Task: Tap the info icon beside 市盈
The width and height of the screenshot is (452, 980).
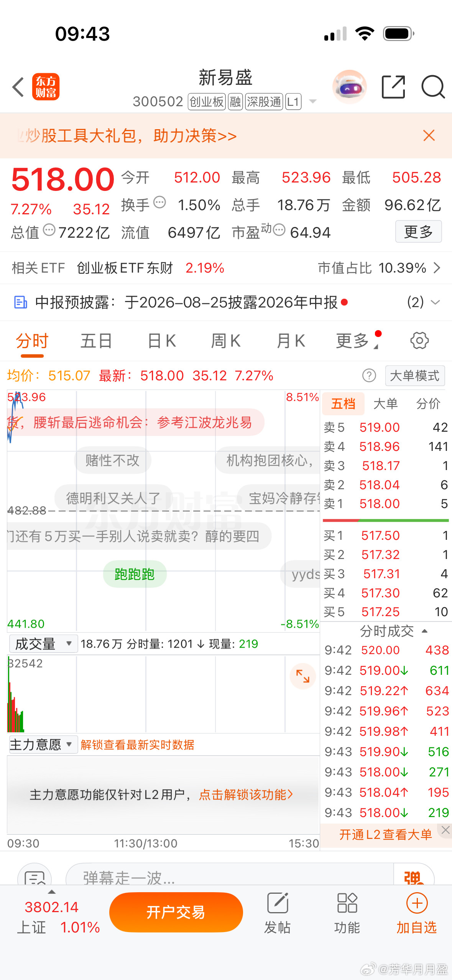Action: [279, 230]
